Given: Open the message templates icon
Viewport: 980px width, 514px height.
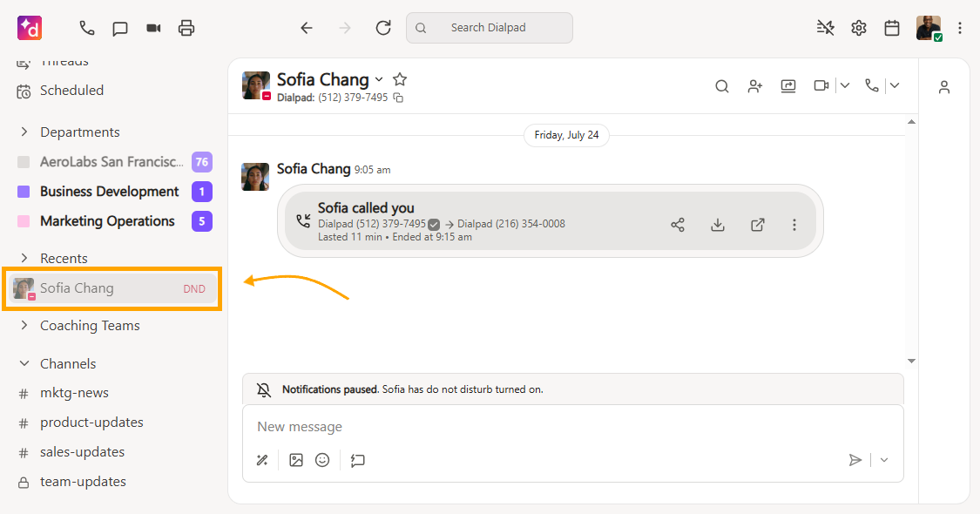Looking at the screenshot, I should pos(357,461).
